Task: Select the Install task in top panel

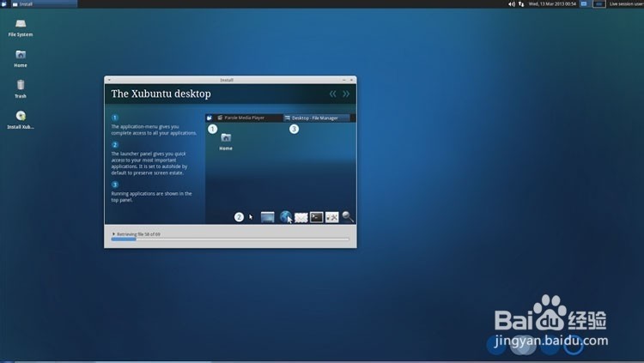Action: point(26,4)
